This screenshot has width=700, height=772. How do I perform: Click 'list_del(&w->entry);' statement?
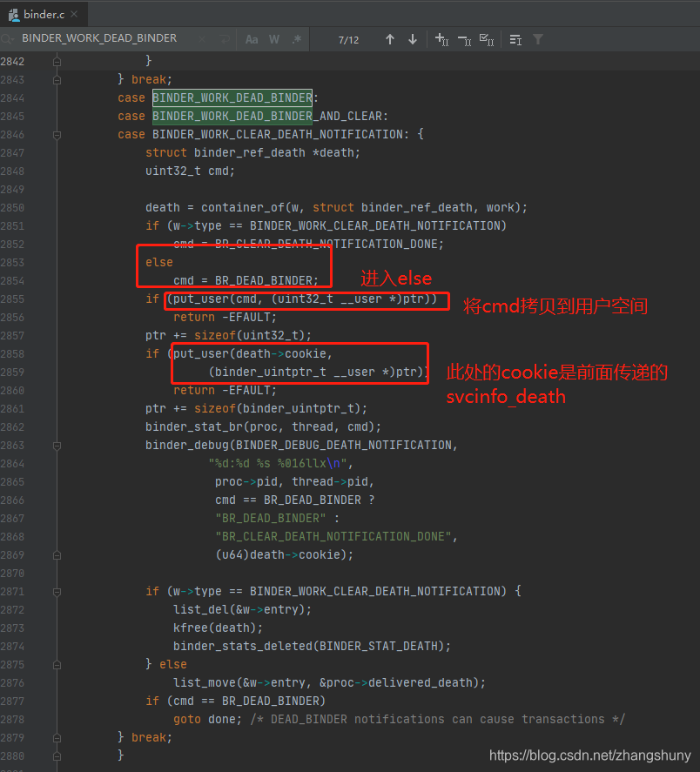tap(242, 610)
